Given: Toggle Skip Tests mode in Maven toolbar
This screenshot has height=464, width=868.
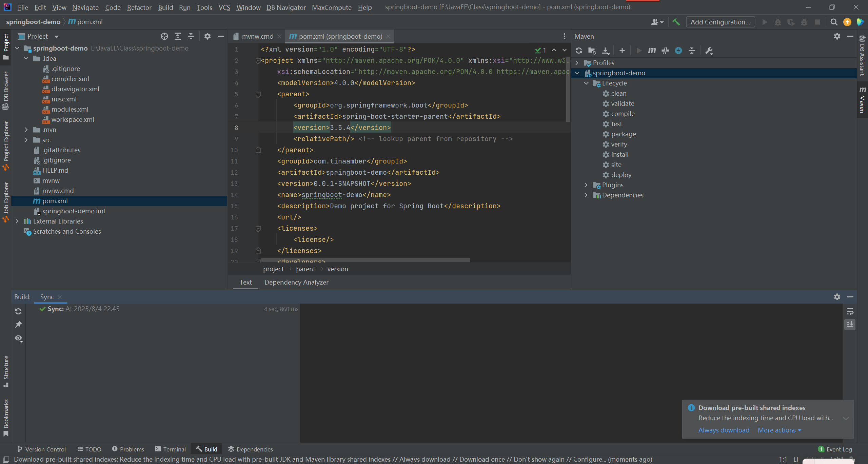Looking at the screenshot, I should coord(665,51).
